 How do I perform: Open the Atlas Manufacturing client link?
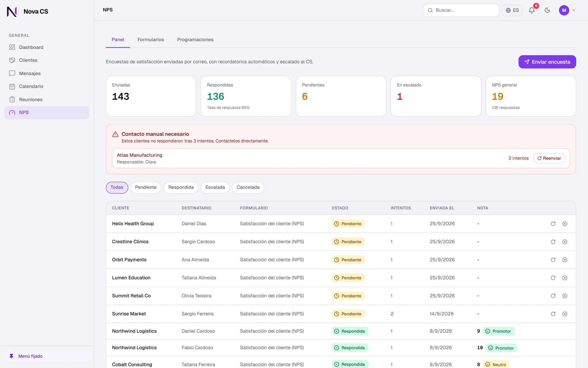tap(139, 155)
